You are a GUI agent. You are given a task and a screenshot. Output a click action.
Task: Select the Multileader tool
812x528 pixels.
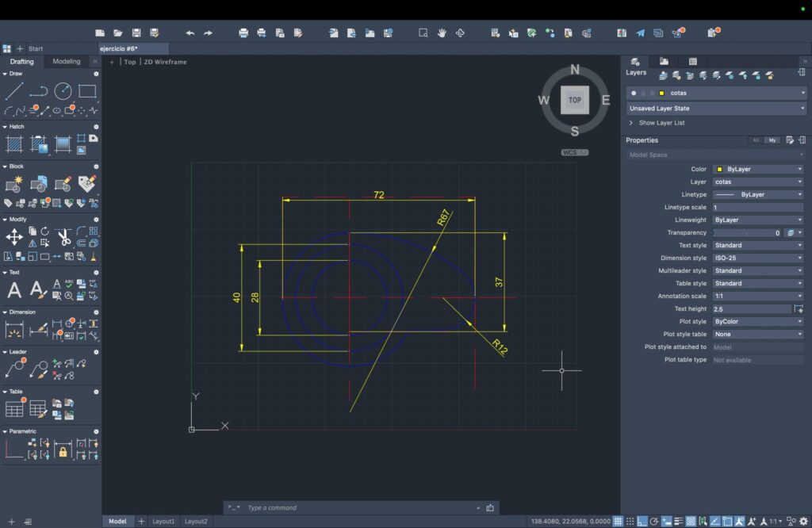pos(14,368)
